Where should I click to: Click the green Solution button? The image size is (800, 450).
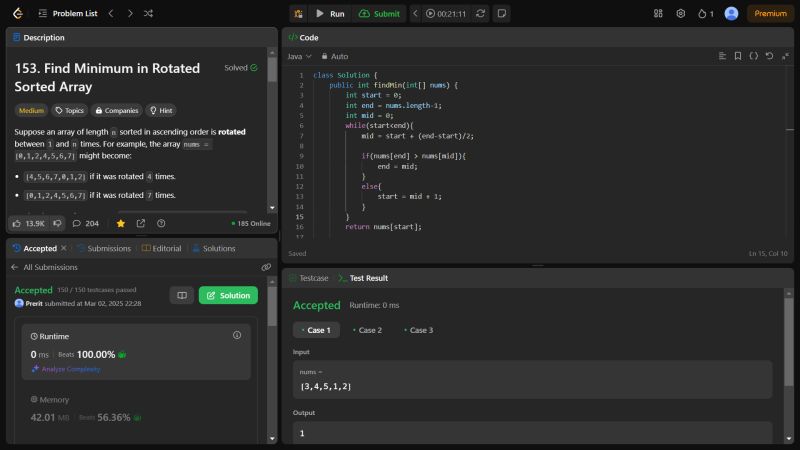pyautogui.click(x=228, y=295)
